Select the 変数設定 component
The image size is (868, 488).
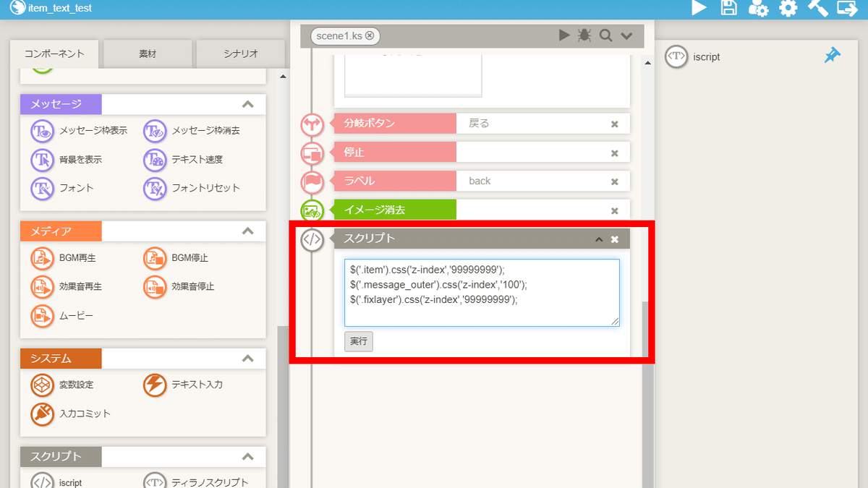click(63, 385)
